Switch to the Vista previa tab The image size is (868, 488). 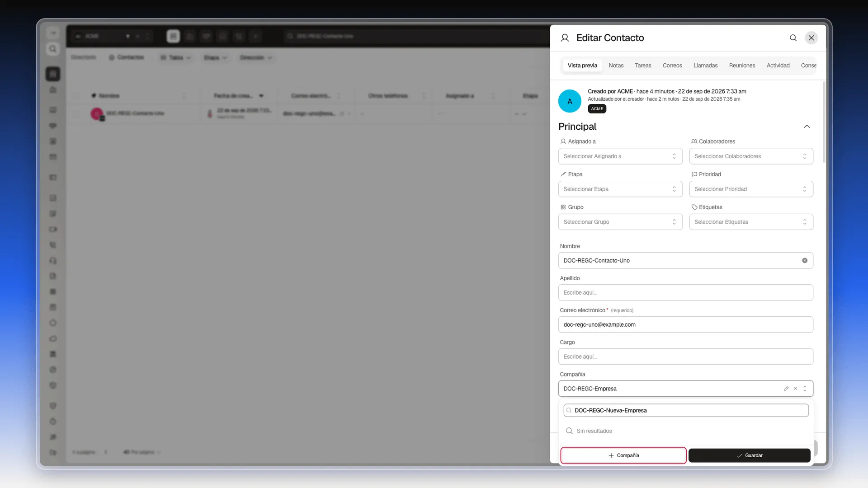click(x=582, y=66)
